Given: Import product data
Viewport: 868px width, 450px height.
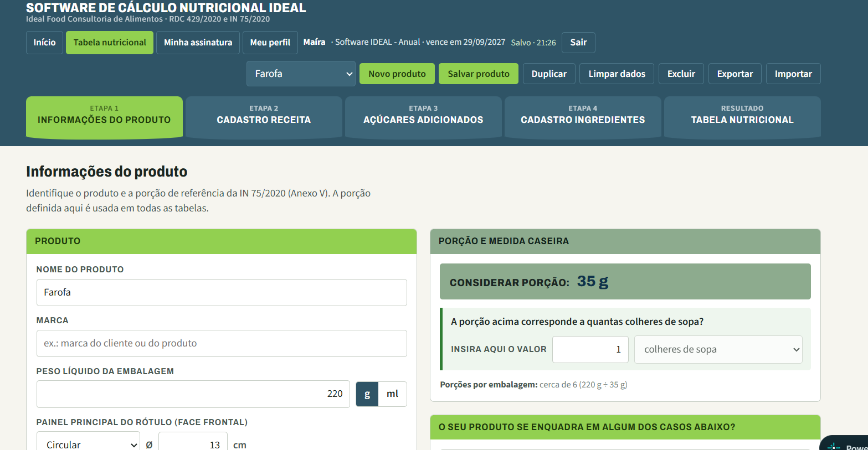Looking at the screenshot, I should [x=793, y=74].
